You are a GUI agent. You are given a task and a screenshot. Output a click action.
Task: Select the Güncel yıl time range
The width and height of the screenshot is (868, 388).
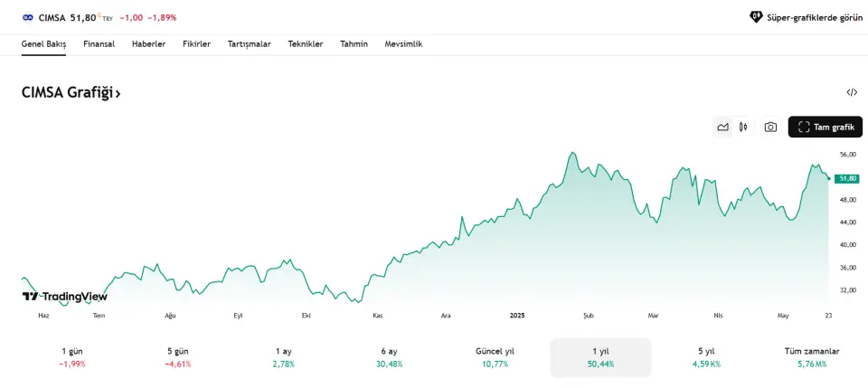tap(495, 357)
